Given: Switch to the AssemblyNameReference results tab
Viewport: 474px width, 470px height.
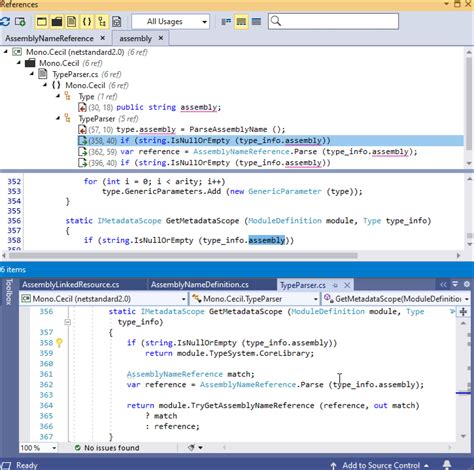Looking at the screenshot, I should point(49,39).
